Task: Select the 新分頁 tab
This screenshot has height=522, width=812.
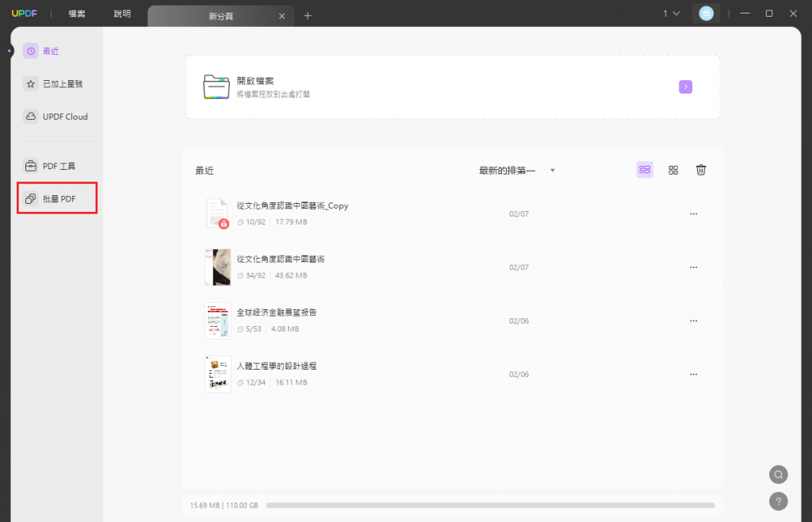Action: (x=221, y=16)
